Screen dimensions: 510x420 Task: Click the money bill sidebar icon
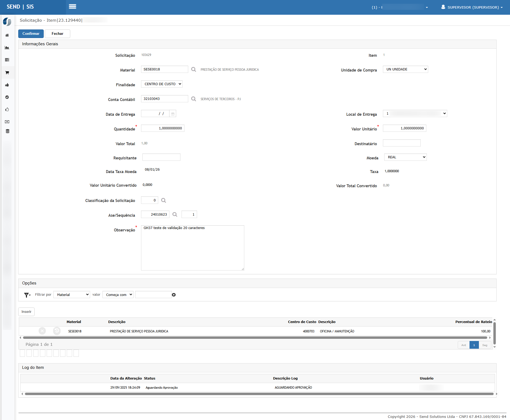7,122
